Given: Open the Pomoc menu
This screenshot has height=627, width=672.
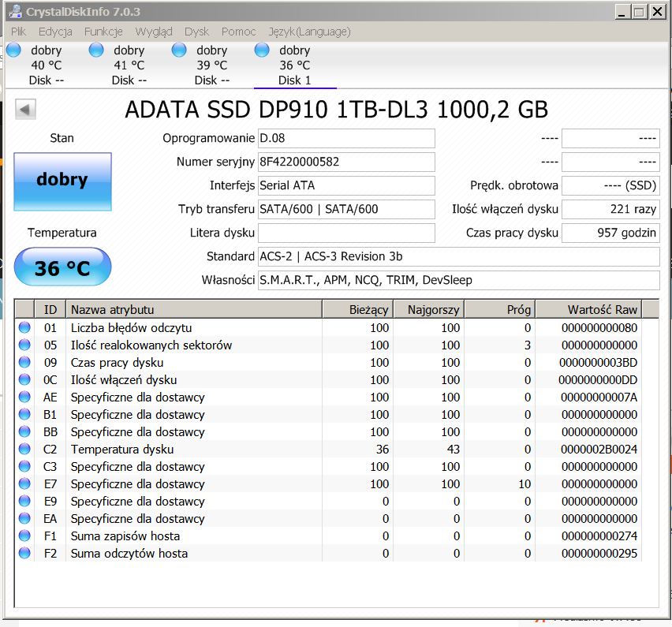Looking at the screenshot, I should click(x=238, y=32).
